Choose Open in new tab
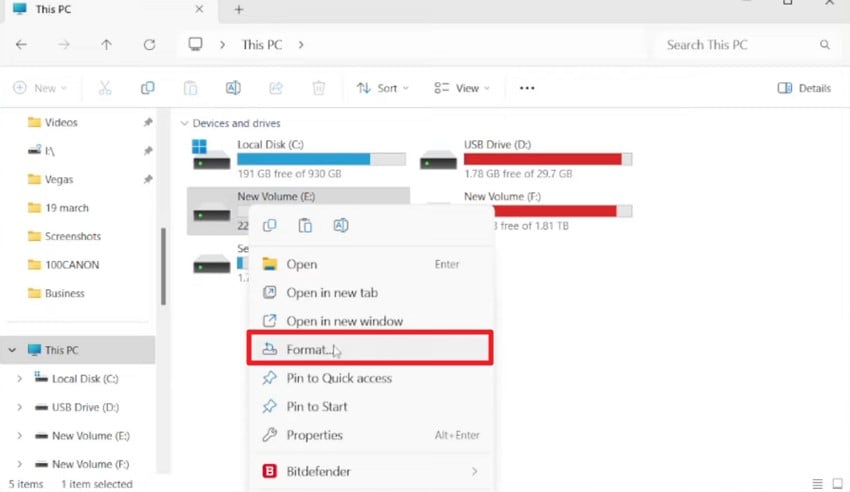 [371, 293]
